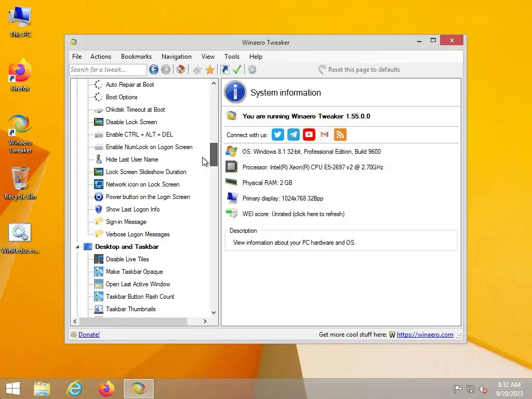This screenshot has height=399, width=532.
Task: Click the Auto Repair at Boot icon
Action: pos(98,85)
